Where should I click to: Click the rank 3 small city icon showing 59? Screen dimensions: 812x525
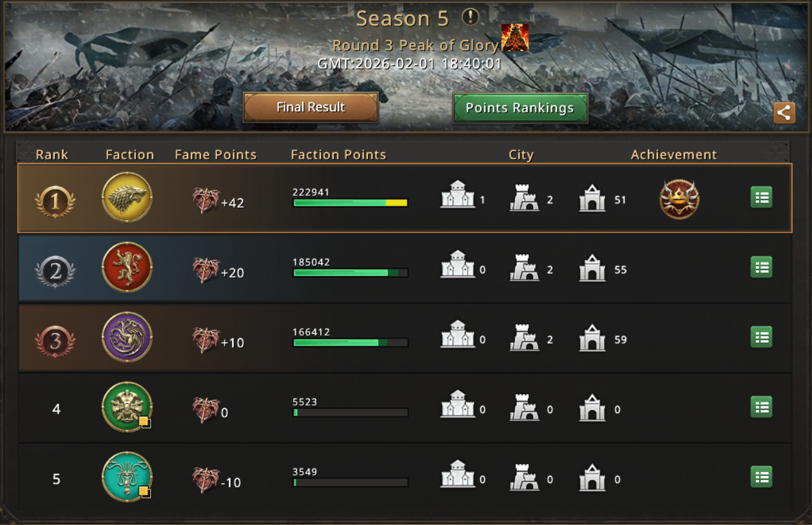[x=592, y=337]
